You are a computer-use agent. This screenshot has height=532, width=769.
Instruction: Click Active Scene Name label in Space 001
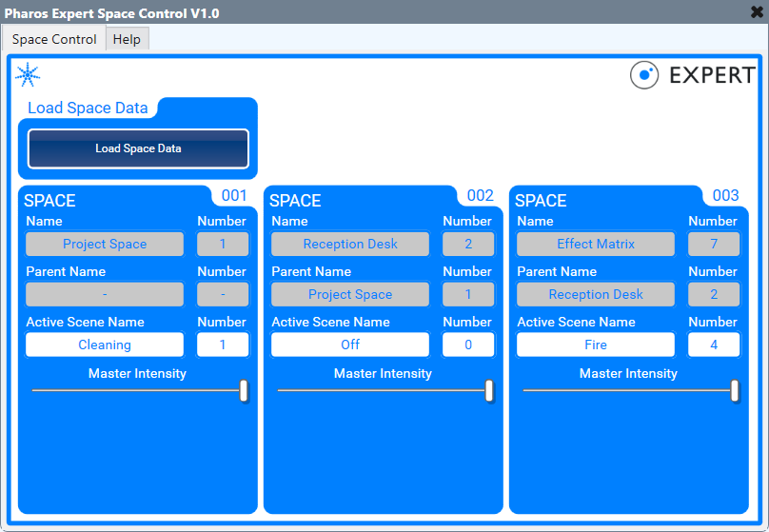(86, 322)
